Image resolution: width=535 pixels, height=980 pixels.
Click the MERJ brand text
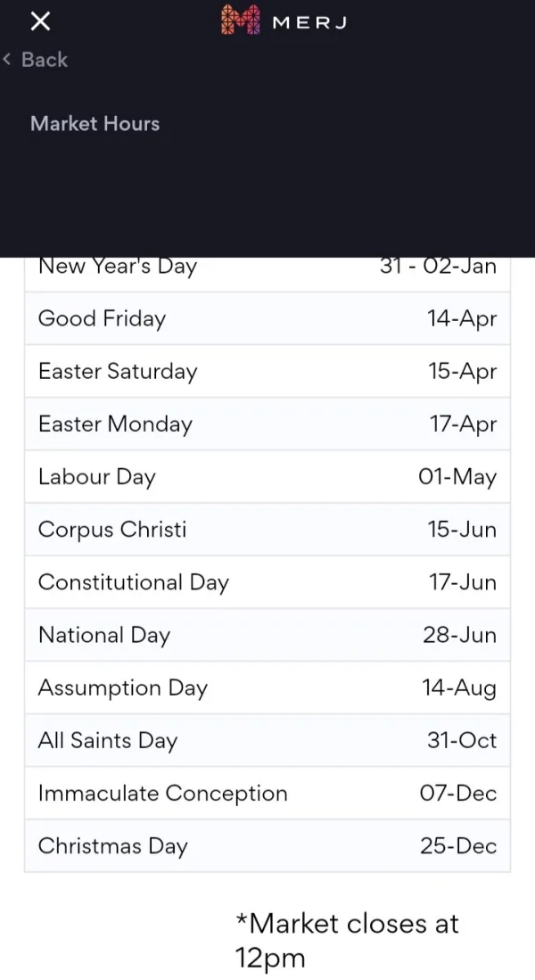coord(309,21)
